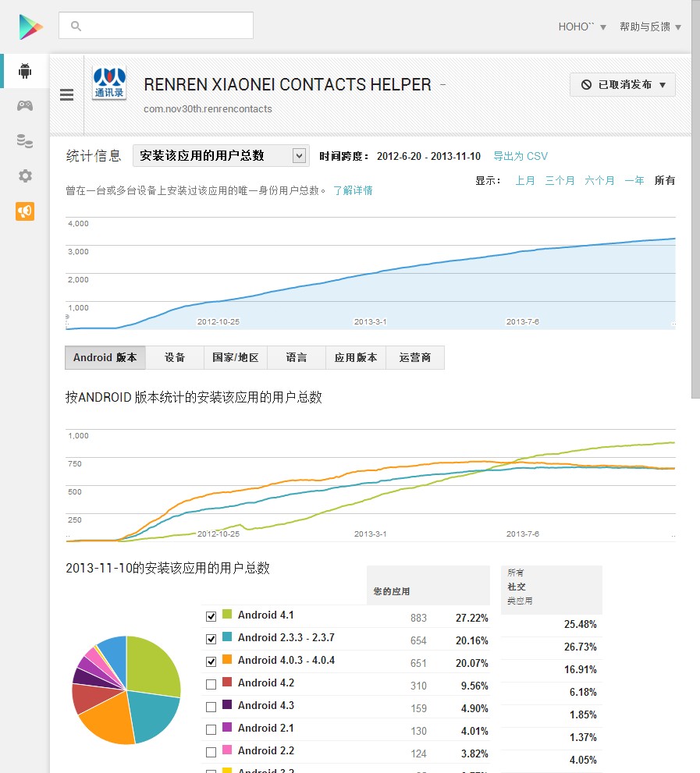This screenshot has width=700, height=773.
Task: Enable the Android 2.2 checkbox
Action: [211, 752]
